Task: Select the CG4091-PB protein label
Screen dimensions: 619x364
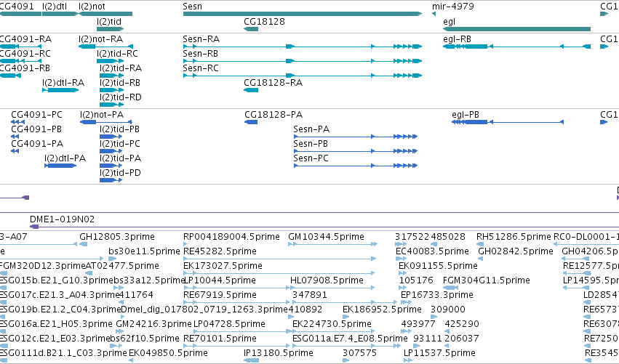Action: click(36, 129)
